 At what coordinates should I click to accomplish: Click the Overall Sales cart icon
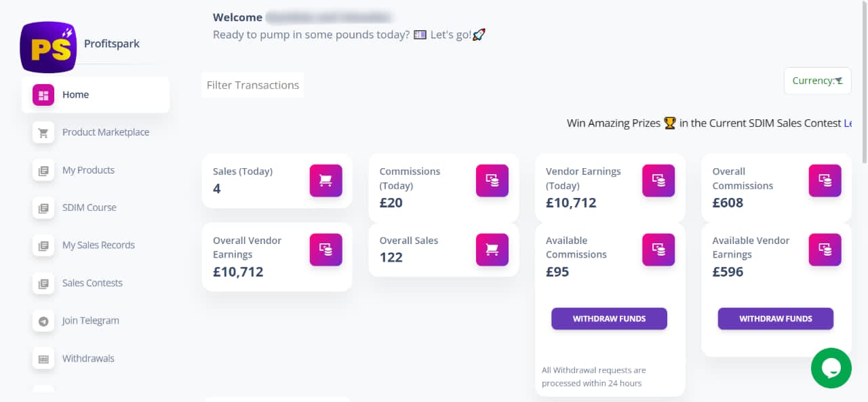click(x=492, y=249)
